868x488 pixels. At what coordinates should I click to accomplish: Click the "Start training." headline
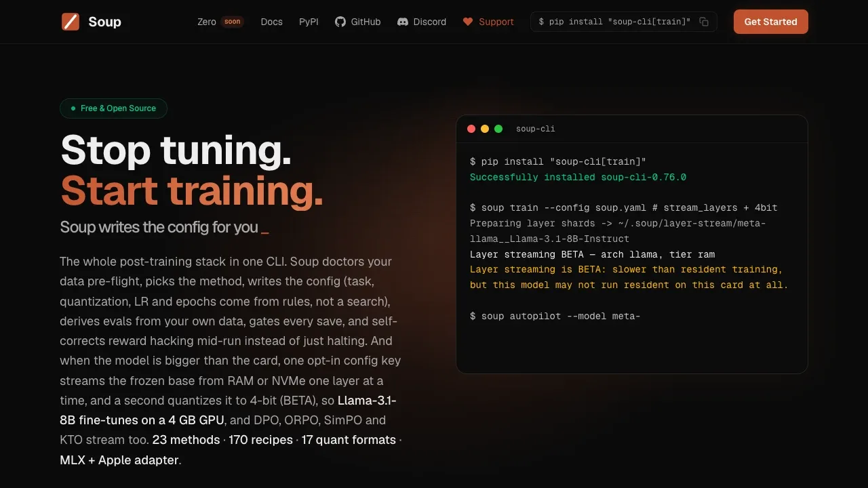192,191
